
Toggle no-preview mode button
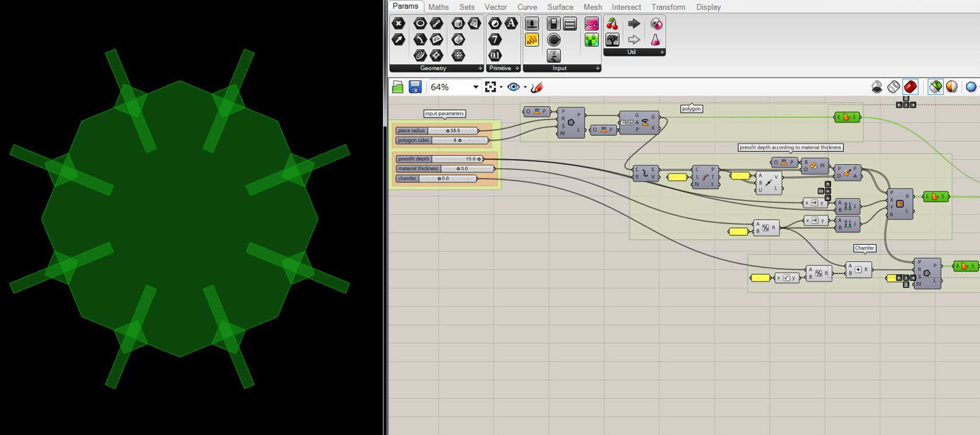pyautogui.click(x=877, y=87)
